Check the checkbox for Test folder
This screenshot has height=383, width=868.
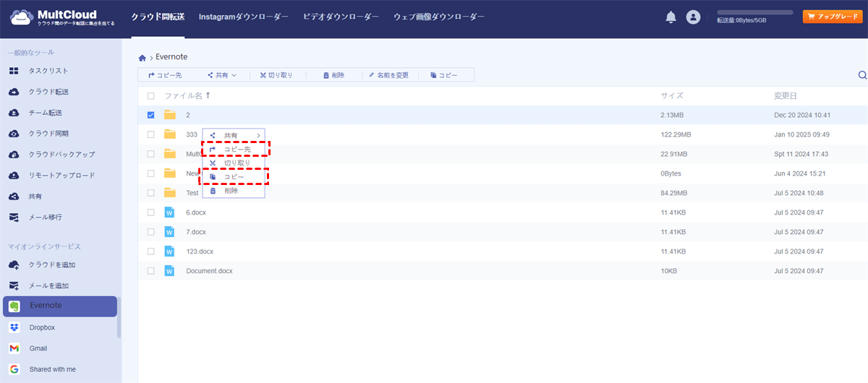[150, 193]
